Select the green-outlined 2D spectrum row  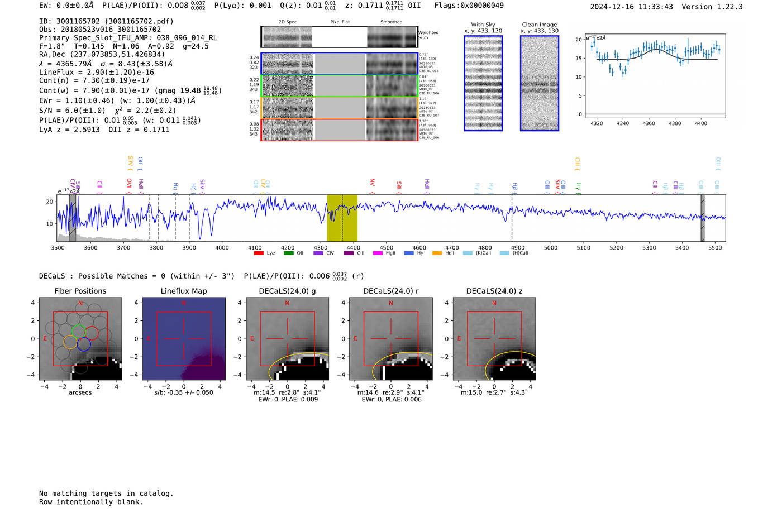click(340, 86)
